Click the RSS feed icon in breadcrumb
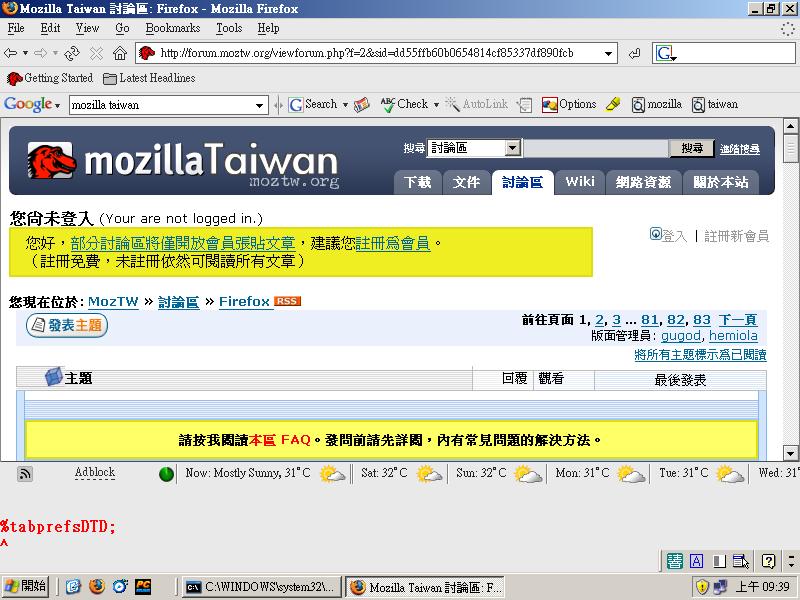 pos(287,301)
